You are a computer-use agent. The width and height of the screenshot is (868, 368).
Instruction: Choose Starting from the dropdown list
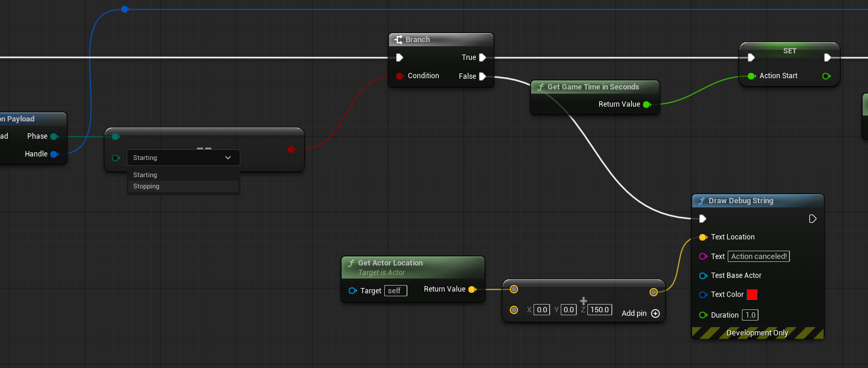[x=184, y=175]
